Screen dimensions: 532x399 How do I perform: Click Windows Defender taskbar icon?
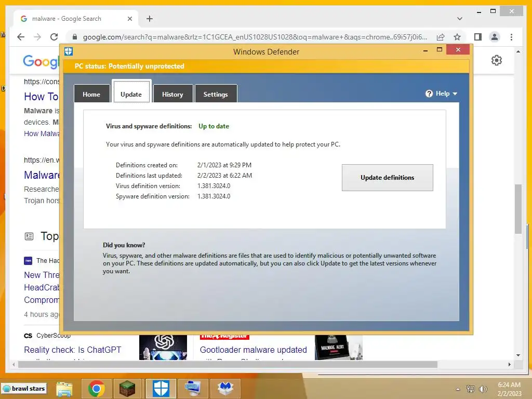click(161, 389)
